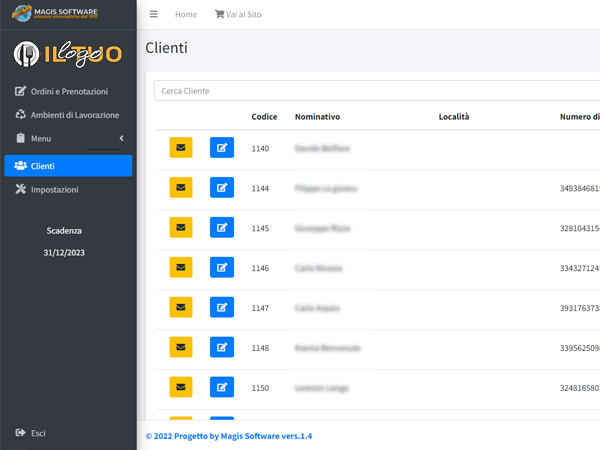Send email to client 1145
Screen dimensions: 600x450
click(181, 227)
